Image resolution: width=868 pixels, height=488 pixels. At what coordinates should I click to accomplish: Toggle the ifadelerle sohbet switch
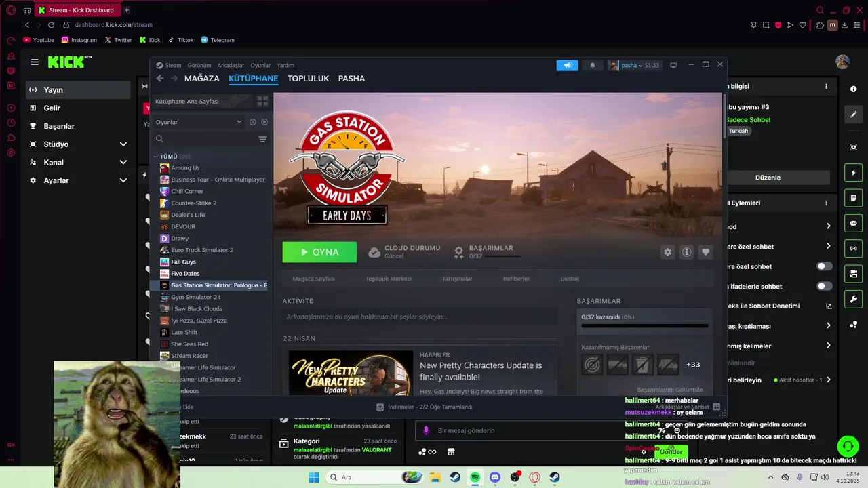click(824, 286)
